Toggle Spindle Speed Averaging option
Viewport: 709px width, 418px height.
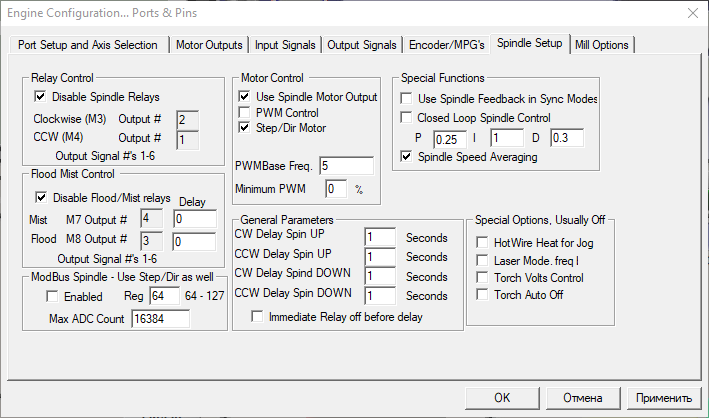pos(406,157)
